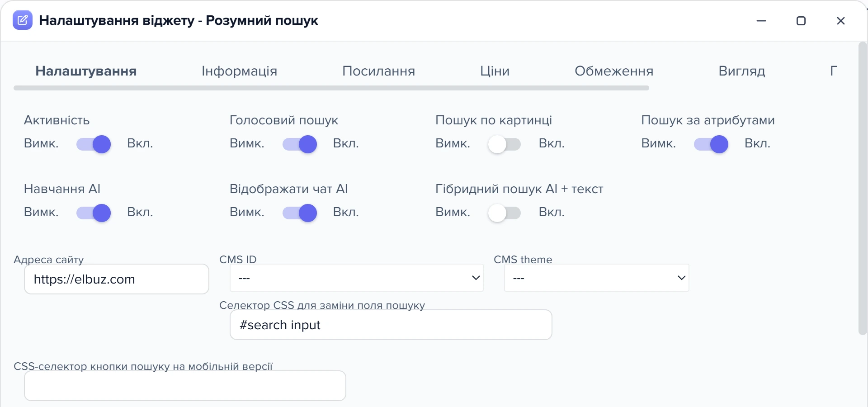Turn off Навчання AI switch
Viewport: 868px width, 407px height.
tap(94, 213)
